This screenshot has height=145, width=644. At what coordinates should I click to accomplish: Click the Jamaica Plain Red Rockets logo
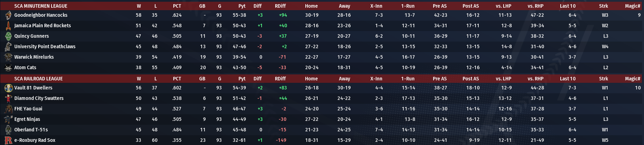click(8, 26)
